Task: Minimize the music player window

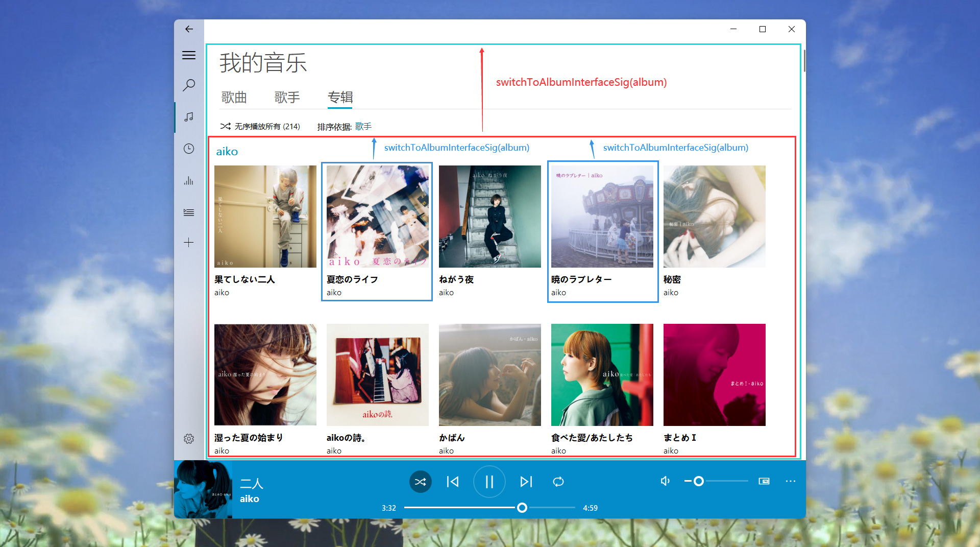Action: (x=733, y=29)
